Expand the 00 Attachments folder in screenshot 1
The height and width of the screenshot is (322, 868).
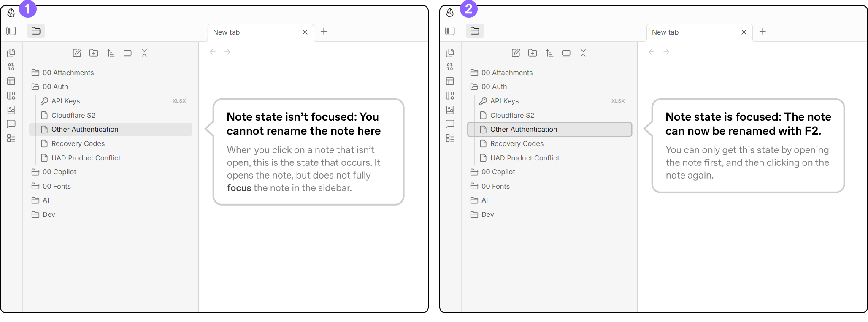[68, 73]
